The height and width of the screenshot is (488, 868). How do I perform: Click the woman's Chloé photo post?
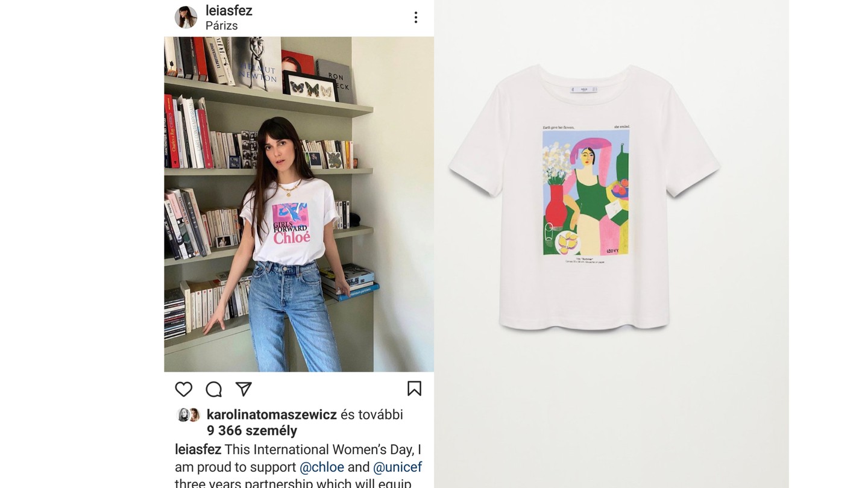(x=299, y=204)
